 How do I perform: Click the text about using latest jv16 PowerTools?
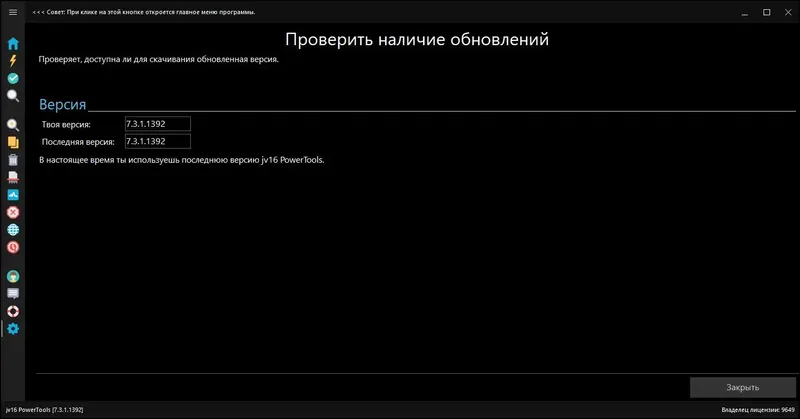[182, 160]
